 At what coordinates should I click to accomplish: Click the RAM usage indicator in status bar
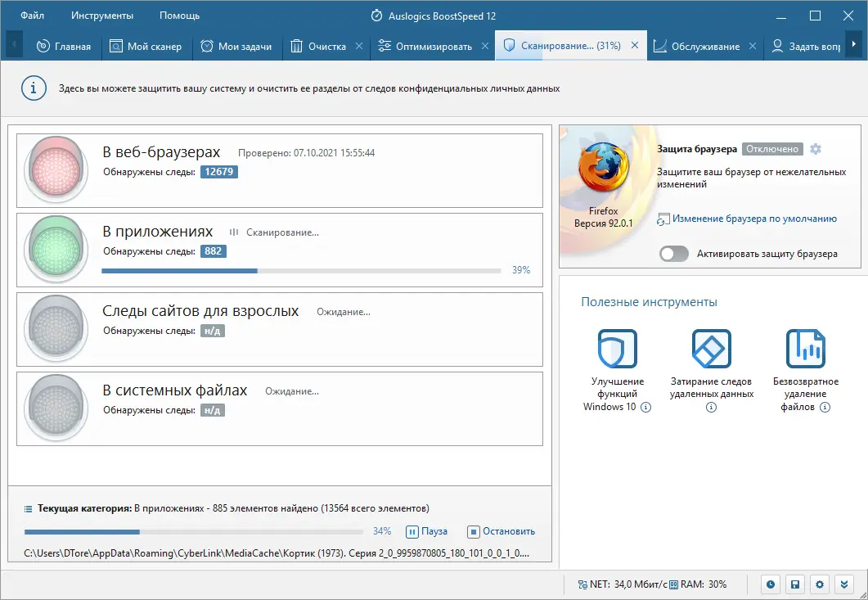click(x=698, y=584)
